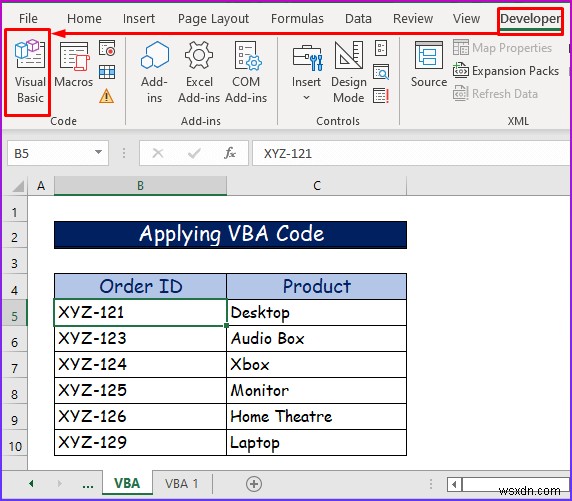Click the horizontal scrollbar left arrow

point(454,485)
